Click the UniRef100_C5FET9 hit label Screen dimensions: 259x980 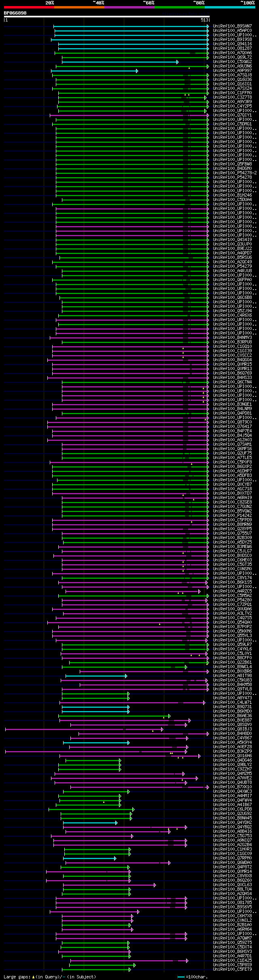(x=232, y=969)
